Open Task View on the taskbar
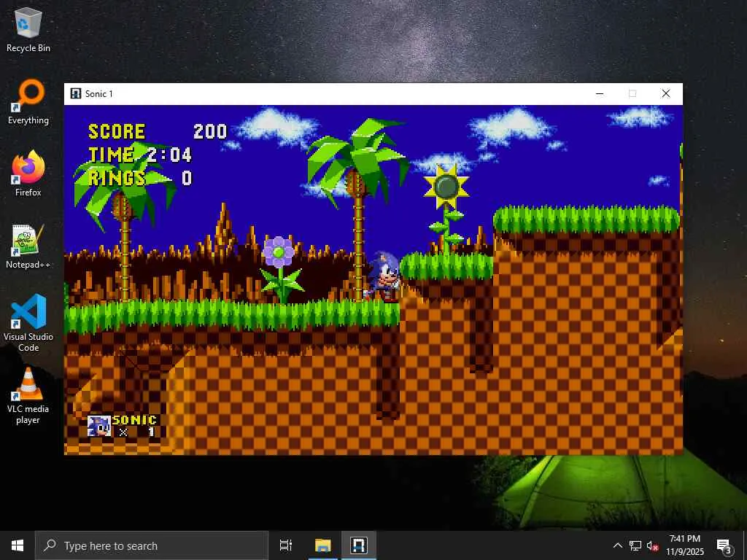 [x=286, y=545]
